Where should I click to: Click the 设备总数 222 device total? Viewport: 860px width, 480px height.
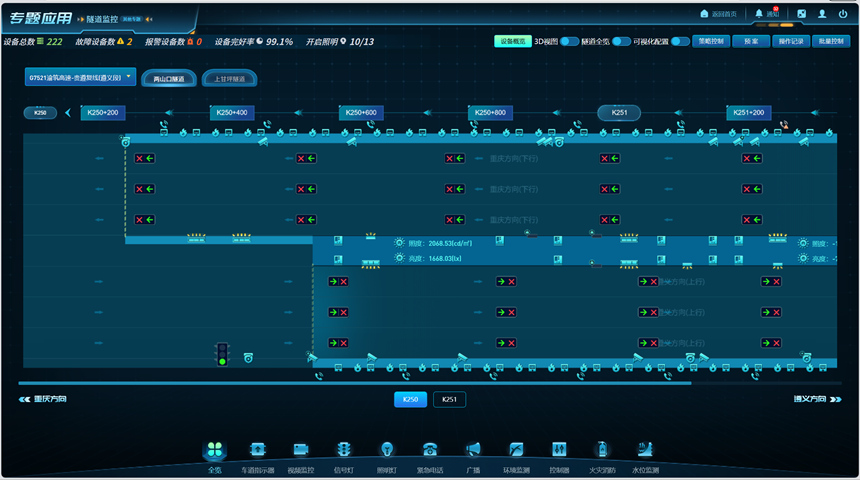(32, 42)
